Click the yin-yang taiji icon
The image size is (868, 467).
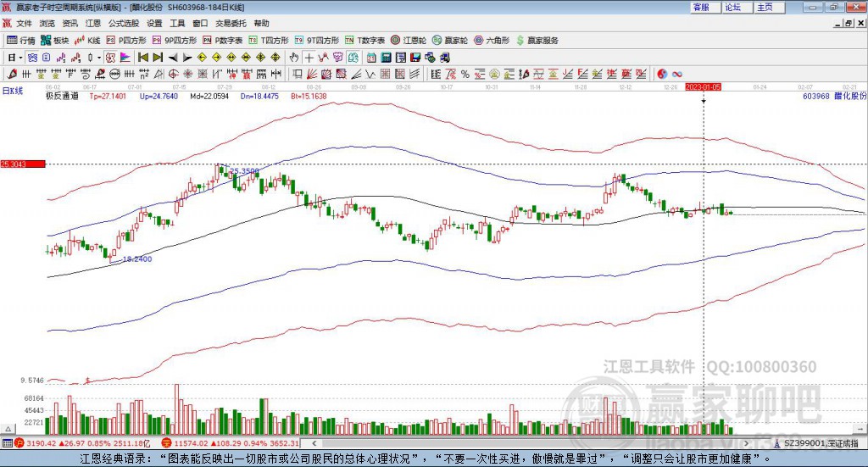click(662, 74)
